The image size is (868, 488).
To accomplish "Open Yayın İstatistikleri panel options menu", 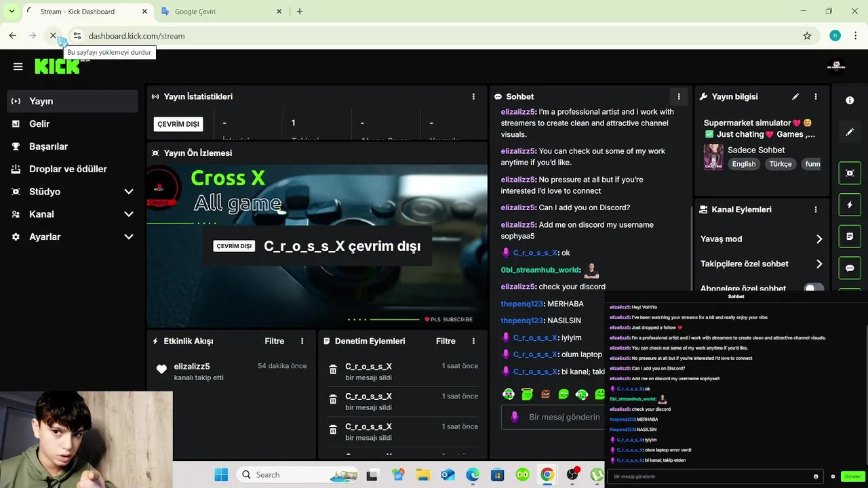I will pos(473,97).
